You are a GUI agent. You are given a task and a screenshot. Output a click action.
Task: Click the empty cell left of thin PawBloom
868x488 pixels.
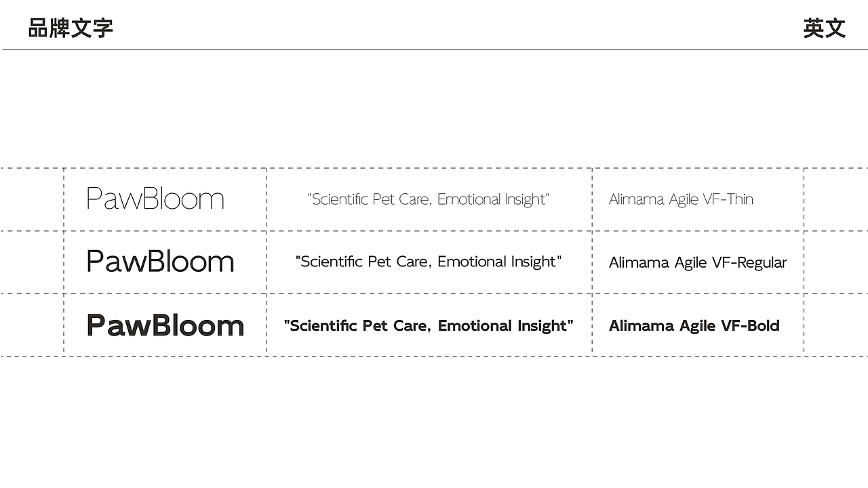32,199
